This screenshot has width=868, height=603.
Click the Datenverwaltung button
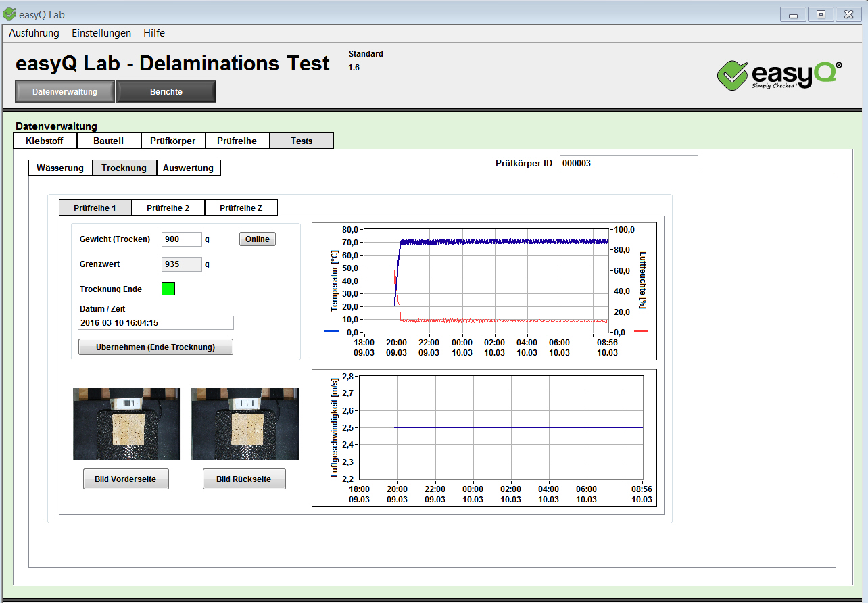(65, 92)
